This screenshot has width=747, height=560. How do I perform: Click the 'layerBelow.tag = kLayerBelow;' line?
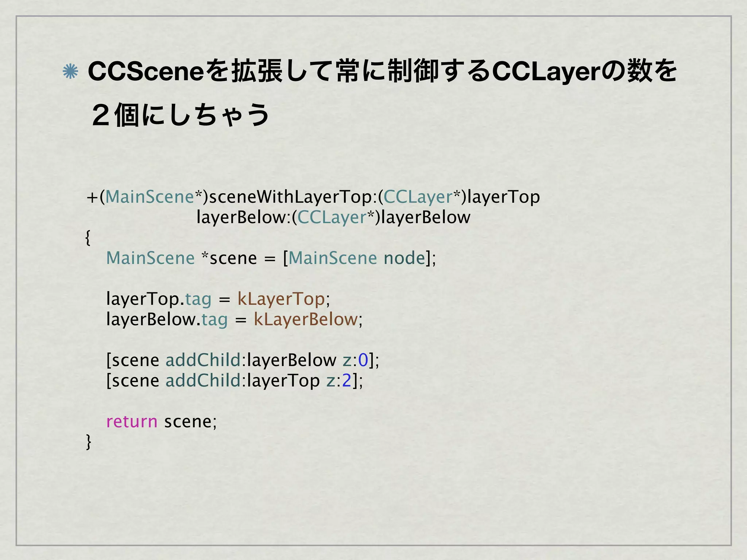pyautogui.click(x=235, y=320)
